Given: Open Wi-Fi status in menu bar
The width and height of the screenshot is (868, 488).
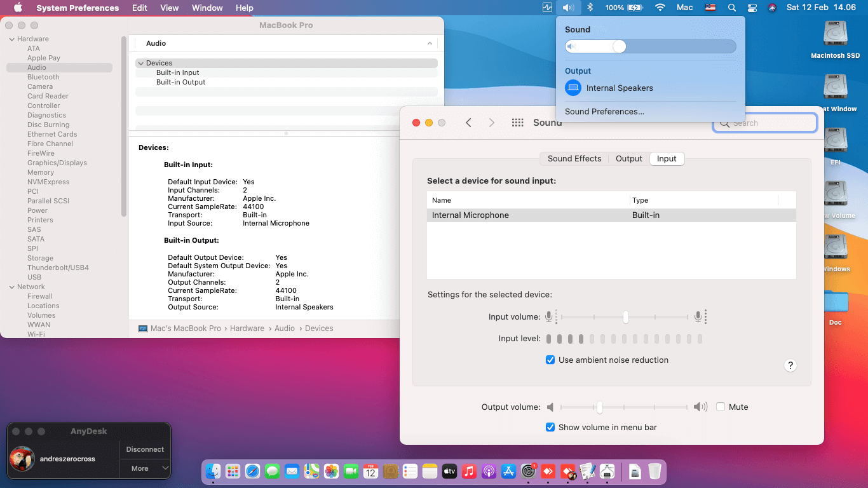Looking at the screenshot, I should coord(660,8).
